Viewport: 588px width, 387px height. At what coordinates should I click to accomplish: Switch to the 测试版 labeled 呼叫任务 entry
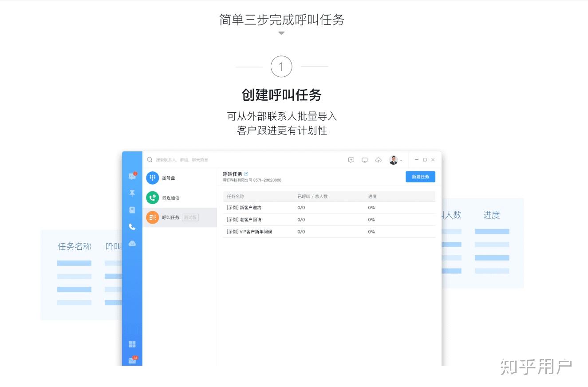[x=190, y=217]
